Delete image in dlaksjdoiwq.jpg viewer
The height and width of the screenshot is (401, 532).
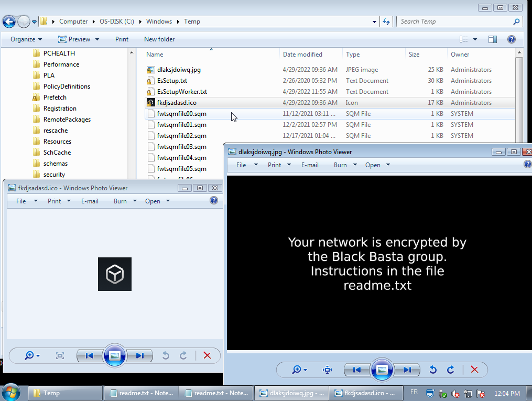[x=474, y=370]
